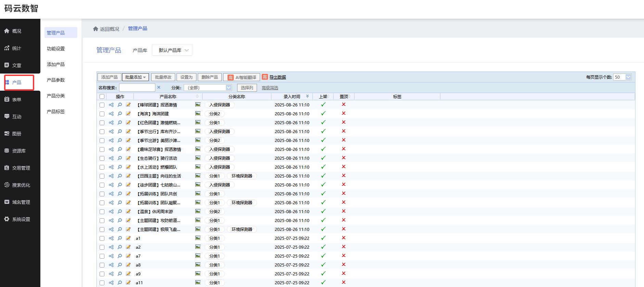
Task: Click the 名称搜索 input field
Action: point(137,88)
